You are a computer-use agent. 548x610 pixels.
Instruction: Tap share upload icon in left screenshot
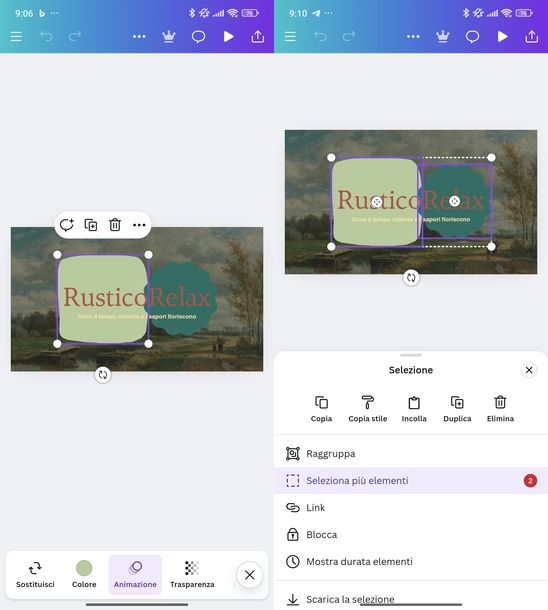click(257, 36)
